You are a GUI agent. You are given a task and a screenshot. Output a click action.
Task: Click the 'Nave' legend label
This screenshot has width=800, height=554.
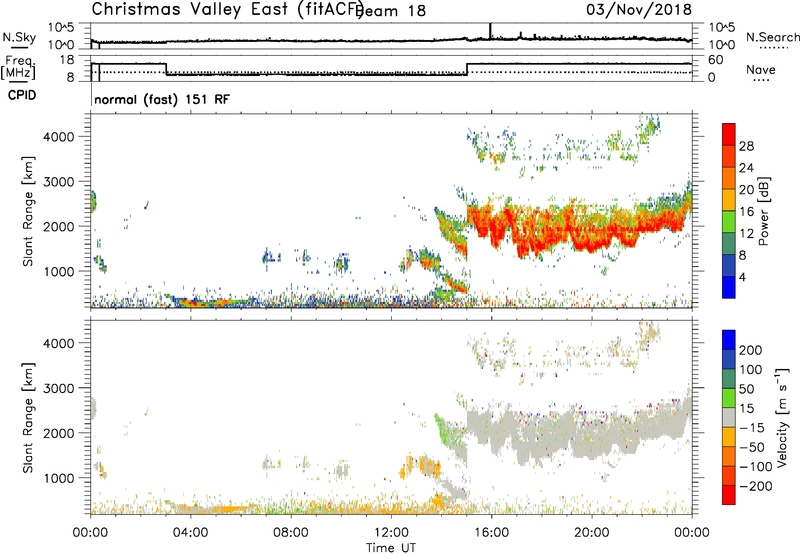[x=760, y=70]
